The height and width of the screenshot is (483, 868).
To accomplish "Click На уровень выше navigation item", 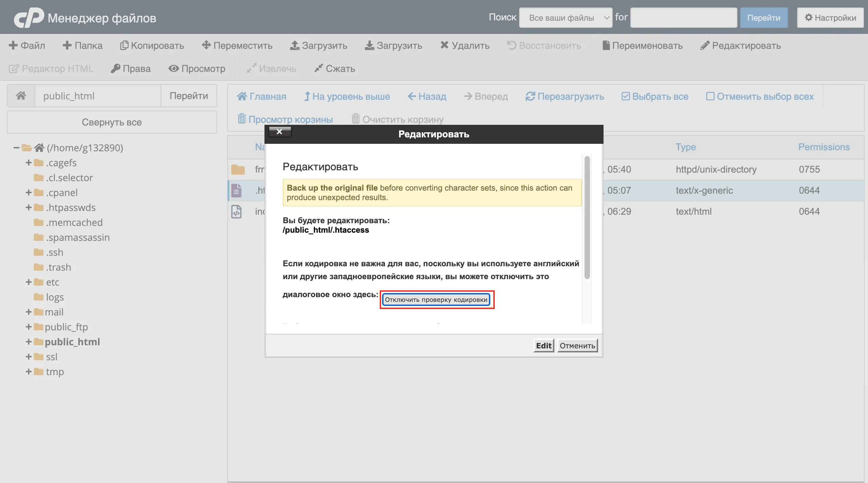I will point(347,96).
